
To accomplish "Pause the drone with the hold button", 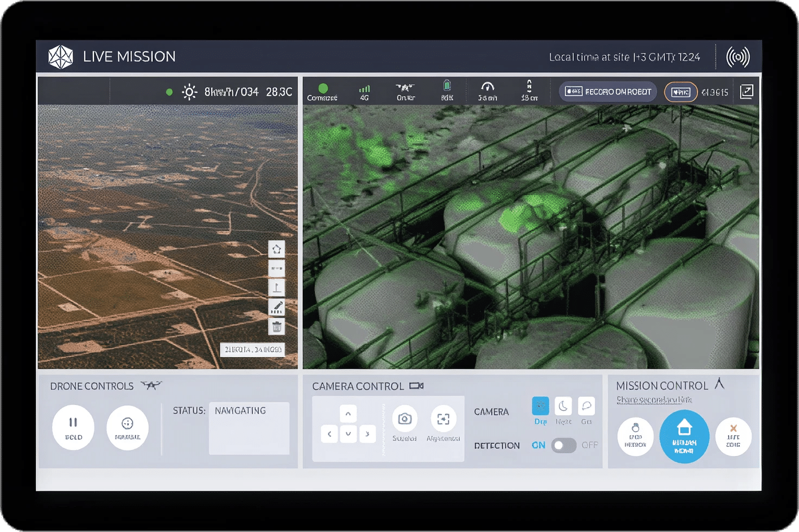I will coord(73,428).
